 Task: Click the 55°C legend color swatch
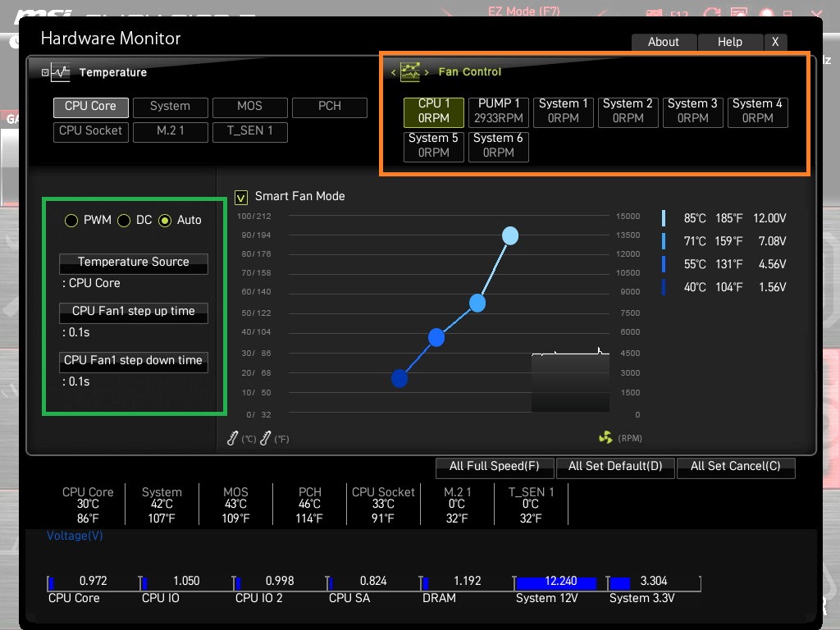[x=664, y=264]
